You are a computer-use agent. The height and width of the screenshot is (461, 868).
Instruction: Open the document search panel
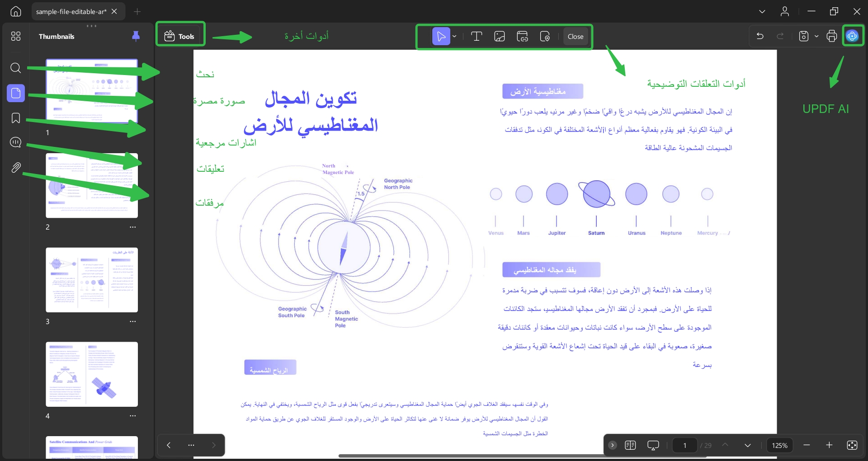[x=16, y=68]
